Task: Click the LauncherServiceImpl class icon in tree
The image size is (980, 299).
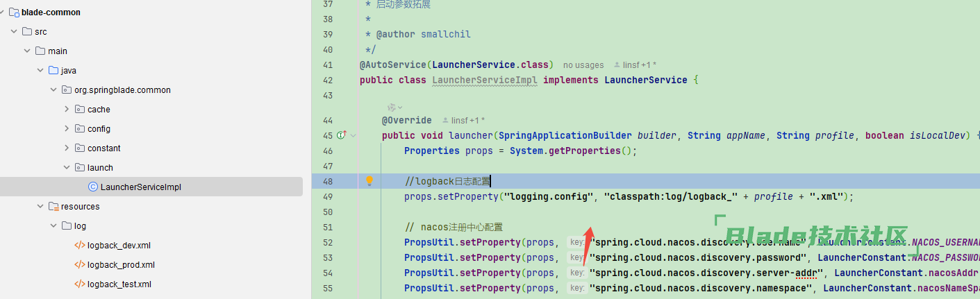Action: tap(93, 187)
